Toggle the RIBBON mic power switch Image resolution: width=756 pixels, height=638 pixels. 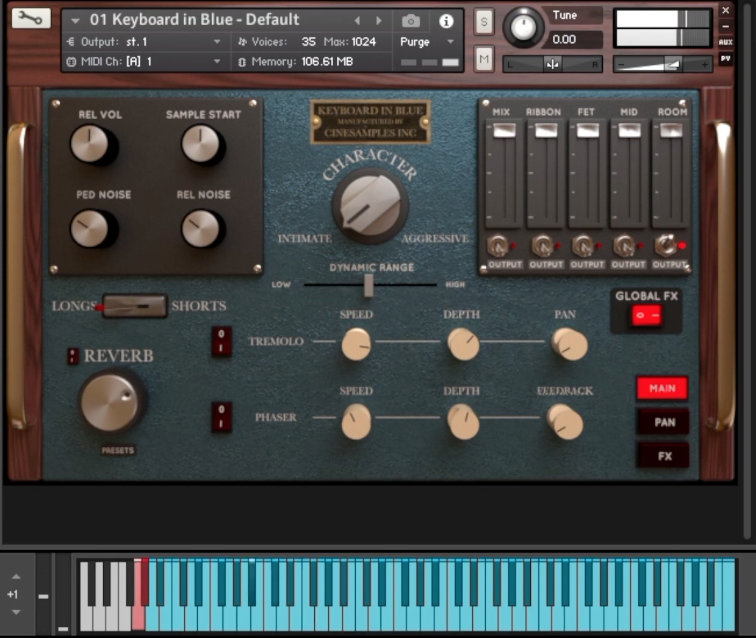click(543, 246)
